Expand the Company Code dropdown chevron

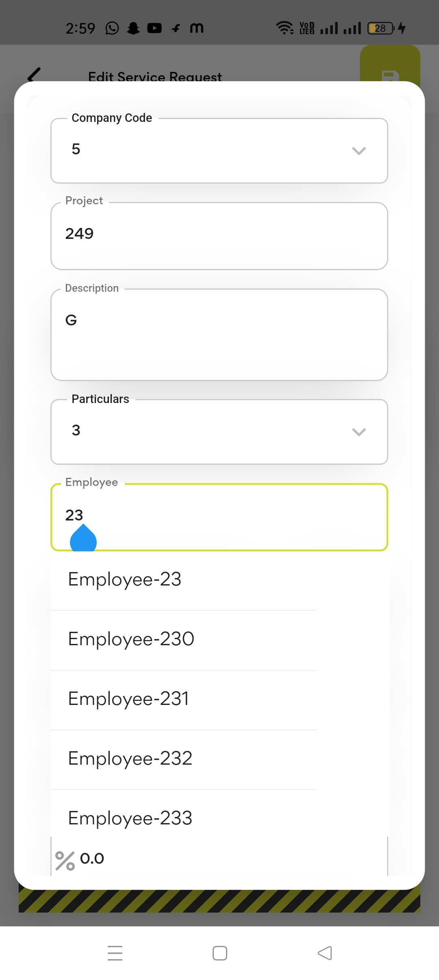(x=359, y=151)
